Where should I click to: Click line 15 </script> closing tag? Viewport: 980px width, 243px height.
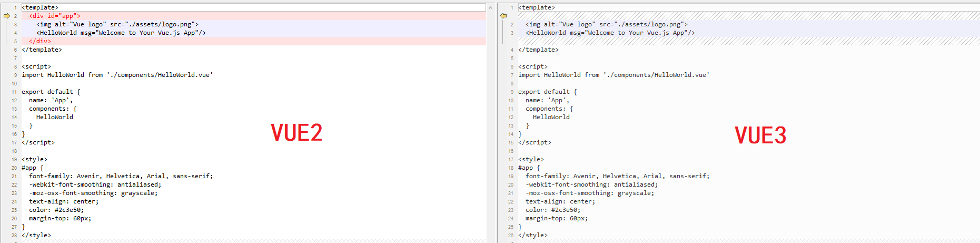pos(534,142)
